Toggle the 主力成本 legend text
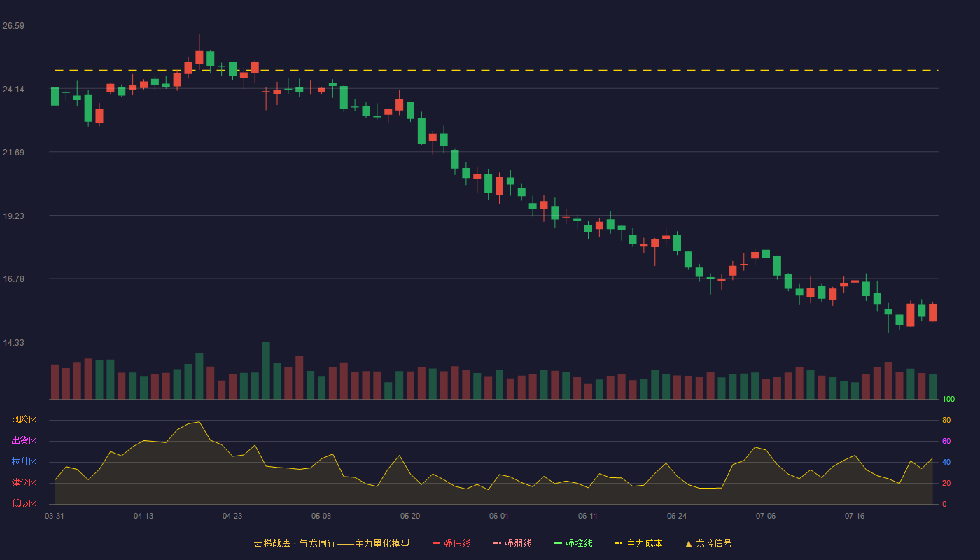The width and height of the screenshot is (980, 560). (x=644, y=543)
